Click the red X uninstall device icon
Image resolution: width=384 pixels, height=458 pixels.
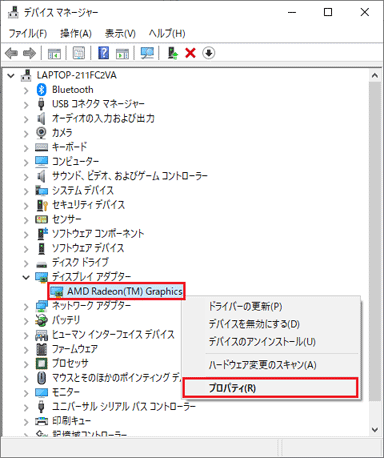[190, 53]
